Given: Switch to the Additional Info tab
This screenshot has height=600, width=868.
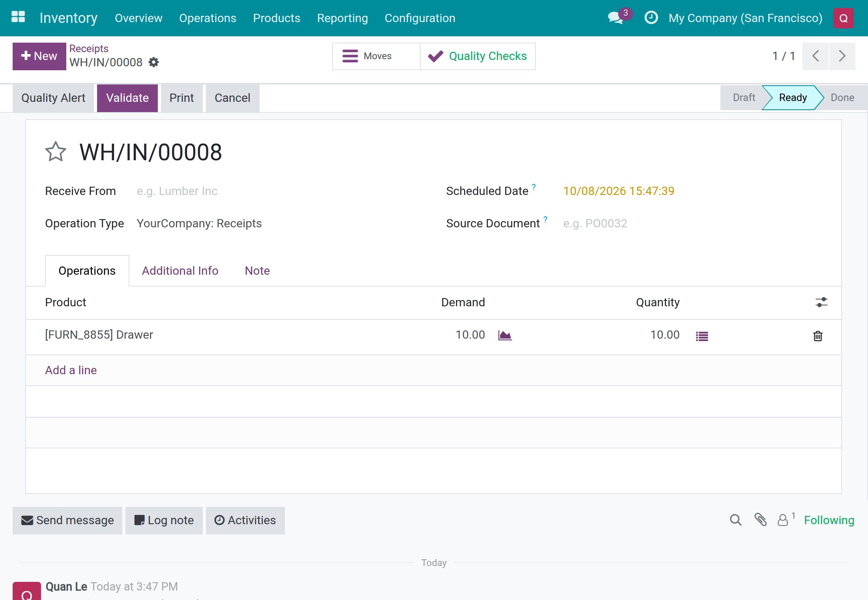Looking at the screenshot, I should (x=180, y=271).
